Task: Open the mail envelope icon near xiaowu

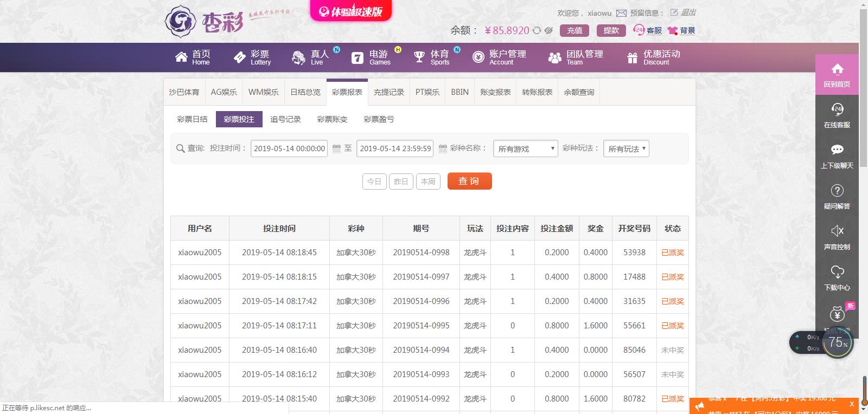Action: coord(621,13)
